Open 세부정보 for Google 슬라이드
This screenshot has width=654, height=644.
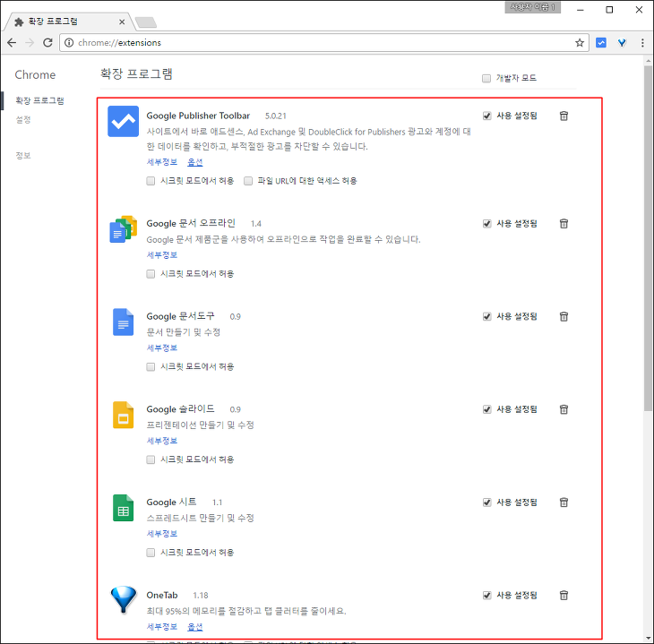pyautogui.click(x=162, y=441)
